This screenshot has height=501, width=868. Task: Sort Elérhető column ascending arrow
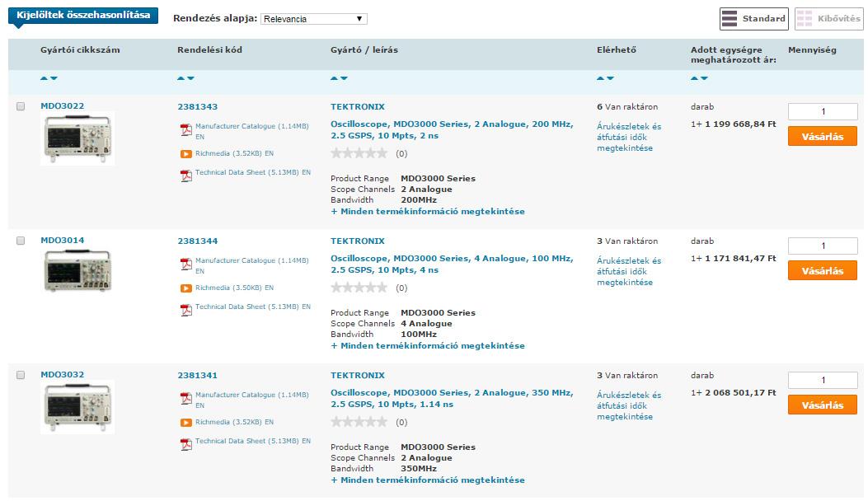[601, 78]
